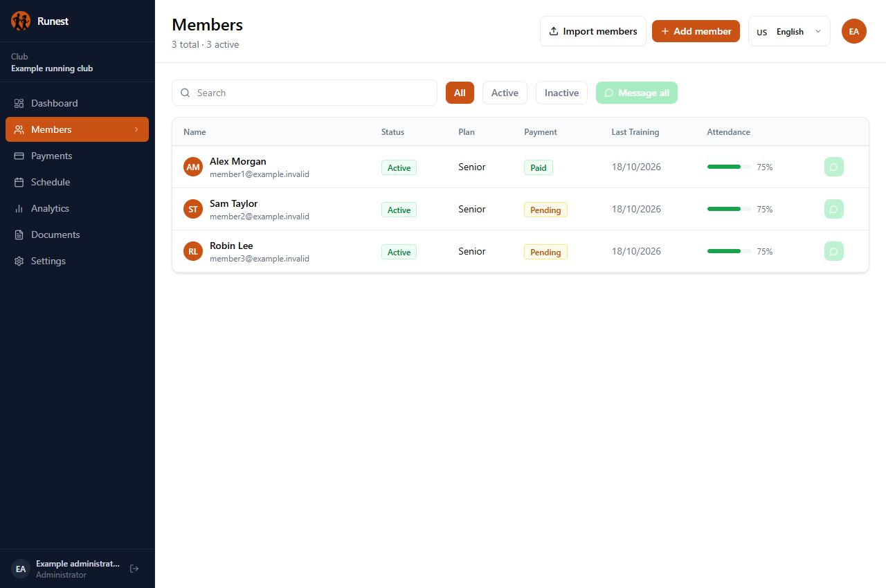Filter the list to Inactive members

[x=561, y=93]
